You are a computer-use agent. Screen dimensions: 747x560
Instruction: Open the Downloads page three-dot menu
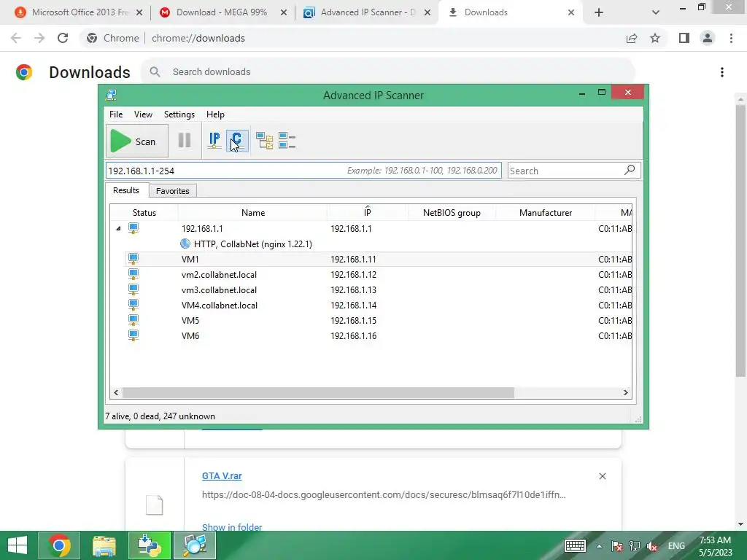coord(722,72)
